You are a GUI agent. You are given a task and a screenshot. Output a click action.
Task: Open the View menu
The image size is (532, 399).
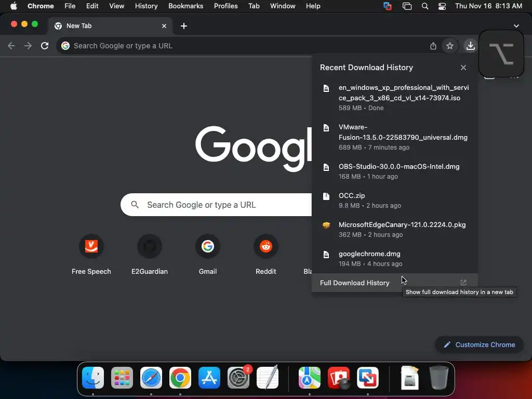(117, 6)
